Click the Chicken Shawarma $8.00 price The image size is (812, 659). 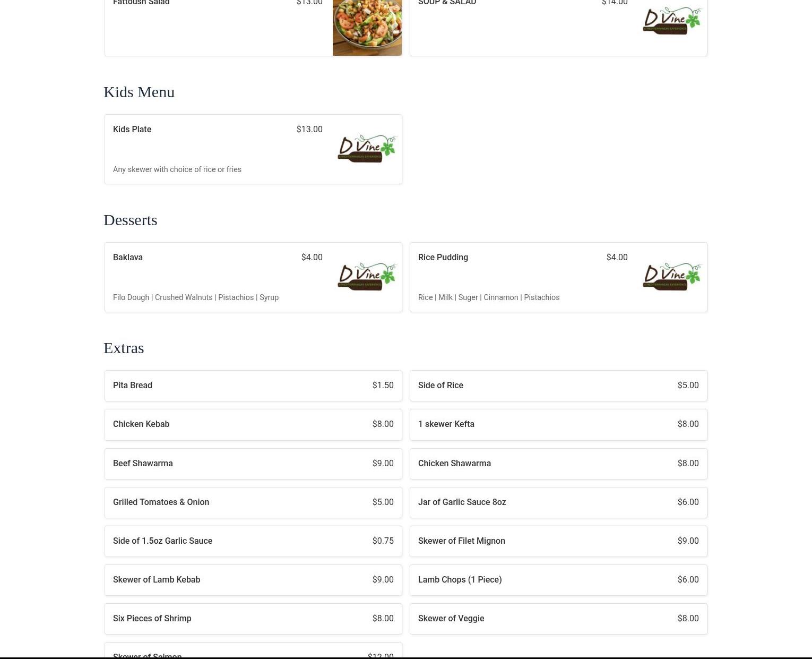688,463
